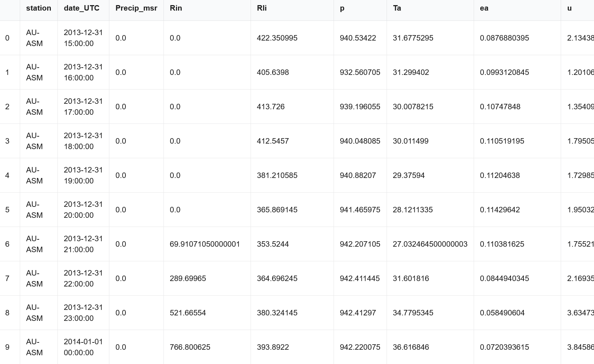The image size is (594, 364).
Task: Click the station column header
Action: point(38,8)
